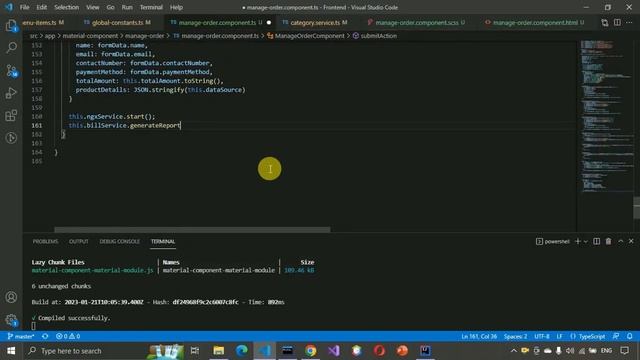Add a new terminal with plus icon

click(x=578, y=241)
